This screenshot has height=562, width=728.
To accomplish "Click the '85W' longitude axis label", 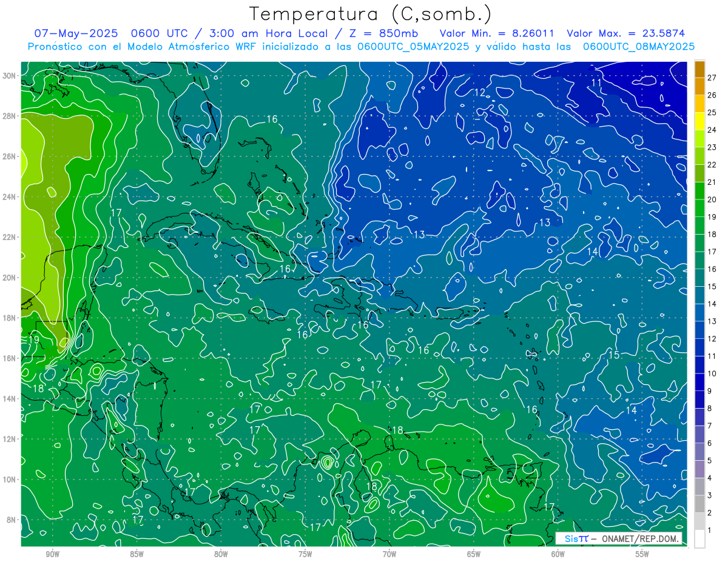I will coord(136,554).
